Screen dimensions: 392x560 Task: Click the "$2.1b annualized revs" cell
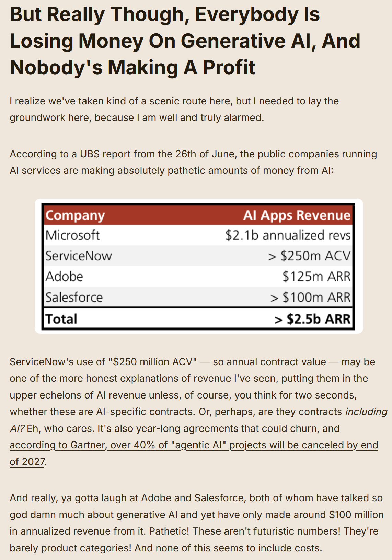[x=288, y=235]
